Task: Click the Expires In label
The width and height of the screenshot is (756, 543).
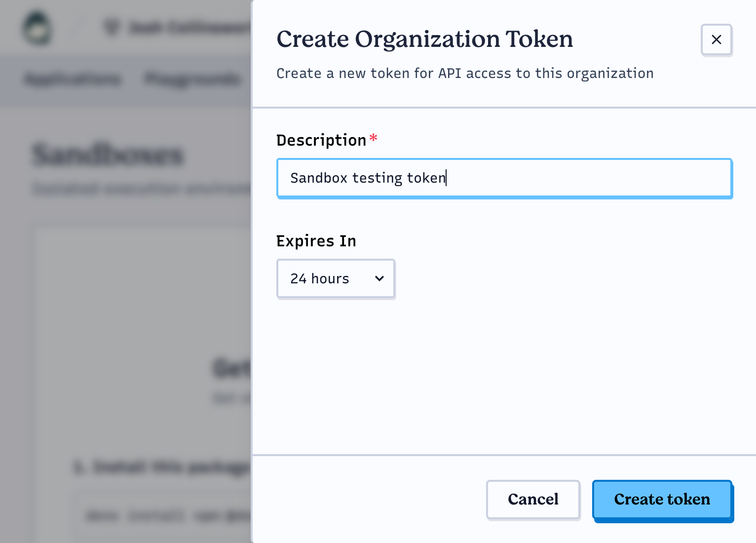Action: [316, 241]
